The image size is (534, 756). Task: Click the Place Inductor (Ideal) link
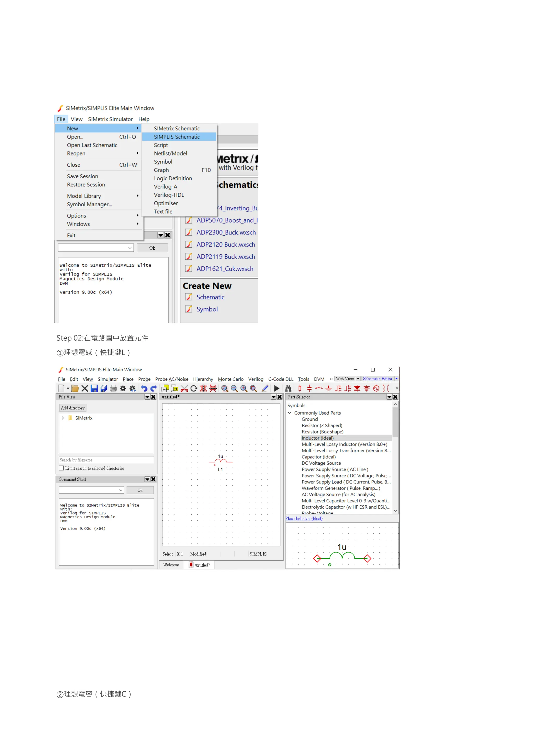(x=304, y=519)
